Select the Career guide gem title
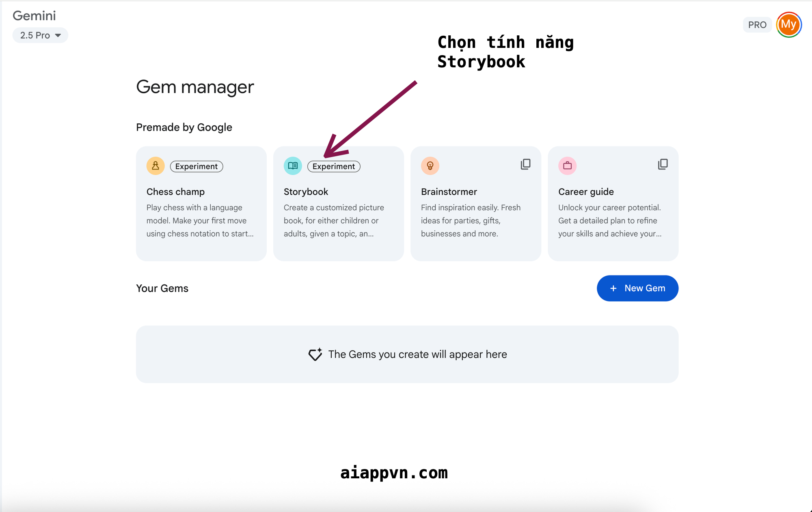 coord(585,191)
